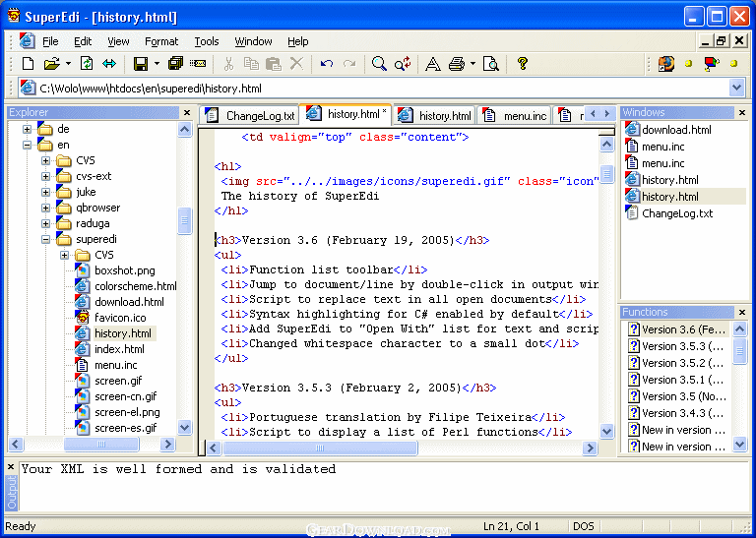Jump to Version 3.5.3 in Functions list

point(682,346)
